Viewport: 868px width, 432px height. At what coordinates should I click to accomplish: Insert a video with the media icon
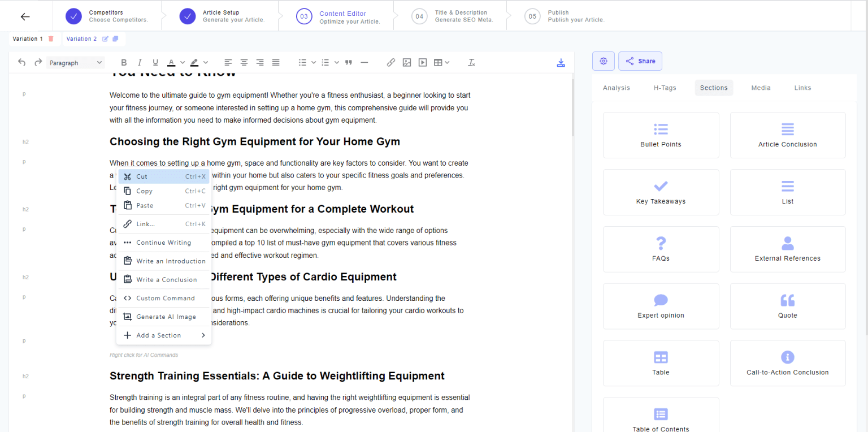(x=423, y=63)
